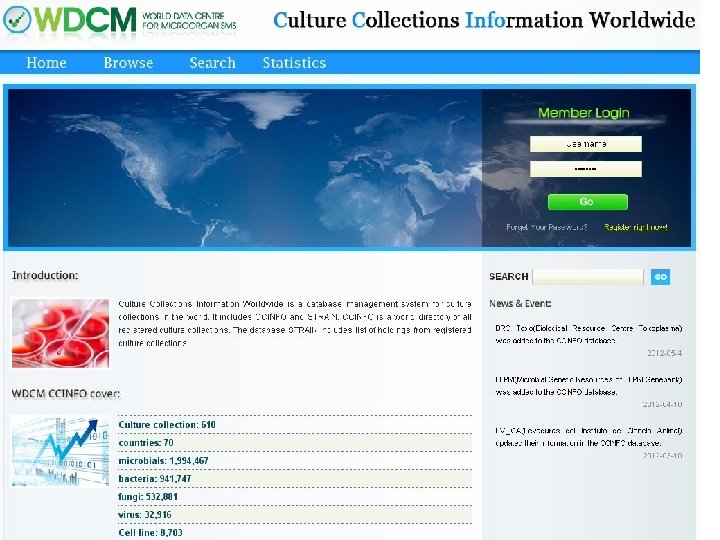Viewport: 720px width, 540px height.
Task: Click the 'News & Event:' heading
Action: (x=520, y=304)
